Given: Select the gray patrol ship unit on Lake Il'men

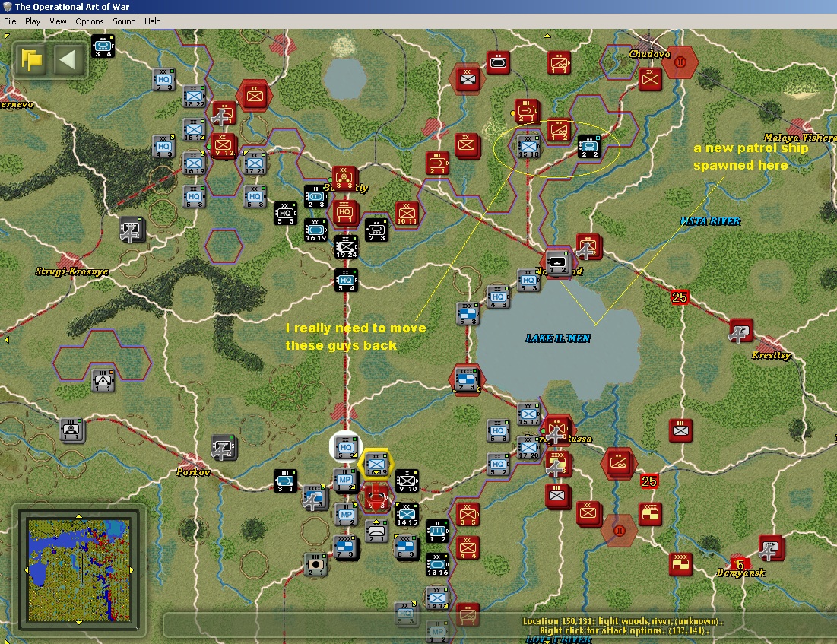Looking at the screenshot, I should coord(558,263).
